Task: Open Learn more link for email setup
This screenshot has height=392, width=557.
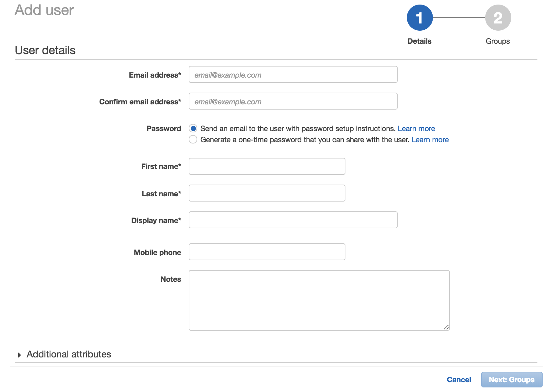Action: point(416,128)
